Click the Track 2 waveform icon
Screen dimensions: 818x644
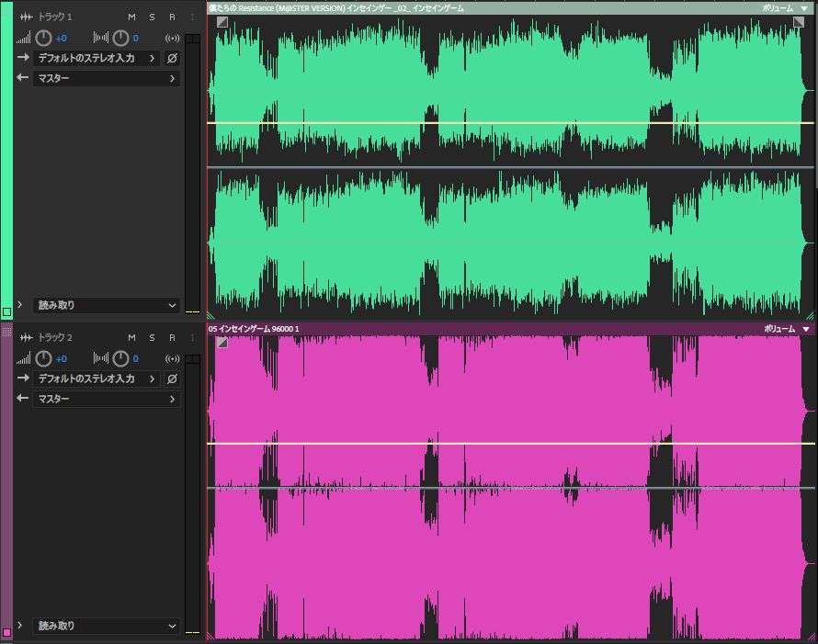pyautogui.click(x=26, y=338)
